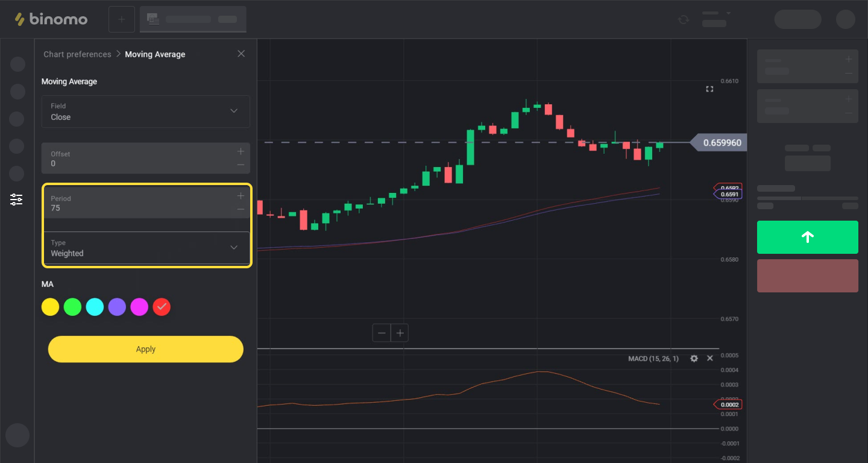Increase time with plus in second trade field
Image resolution: width=868 pixels, height=463 pixels.
pyautogui.click(x=849, y=99)
